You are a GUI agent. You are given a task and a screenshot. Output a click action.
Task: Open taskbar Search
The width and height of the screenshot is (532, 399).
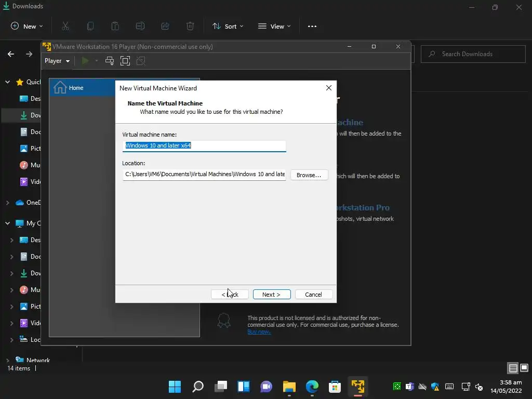[198, 387]
